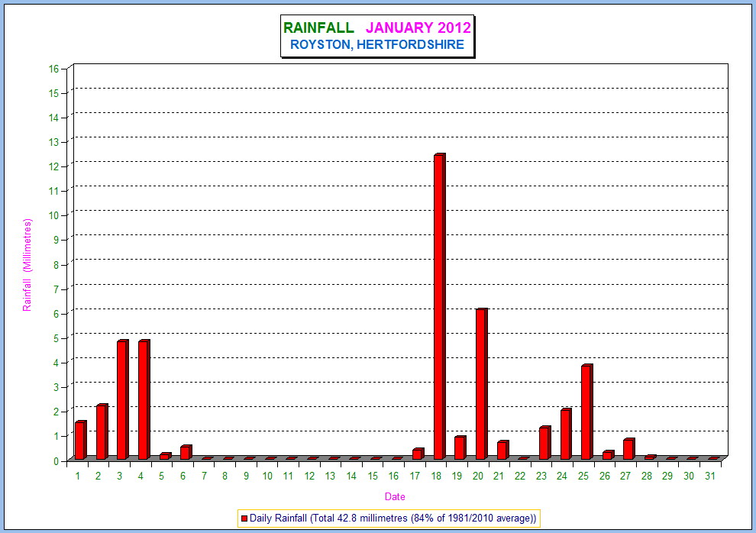Click the red legend swatch for Daily Rainfall
756x533 pixels.
click(244, 518)
